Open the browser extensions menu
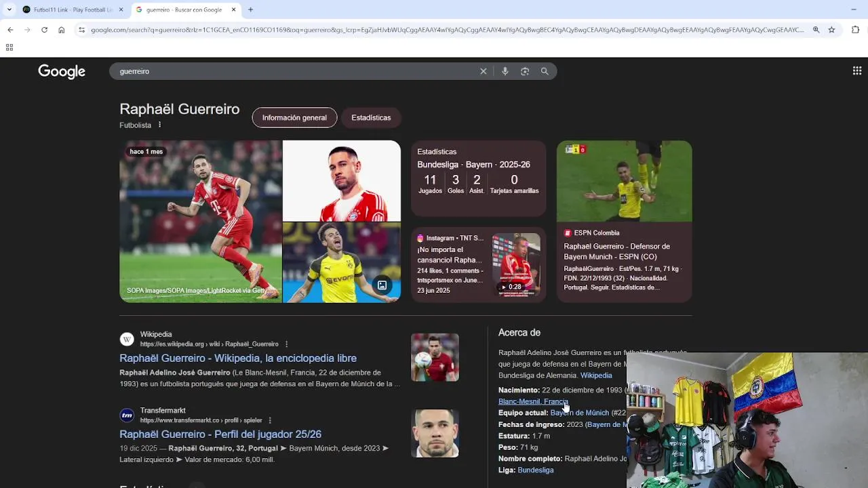This screenshot has height=488, width=868. point(855,30)
